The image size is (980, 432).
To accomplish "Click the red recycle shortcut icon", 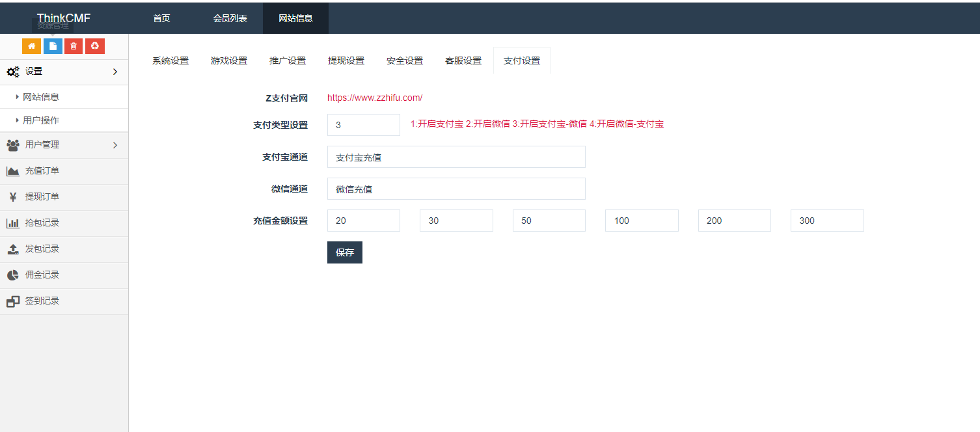I will (95, 46).
